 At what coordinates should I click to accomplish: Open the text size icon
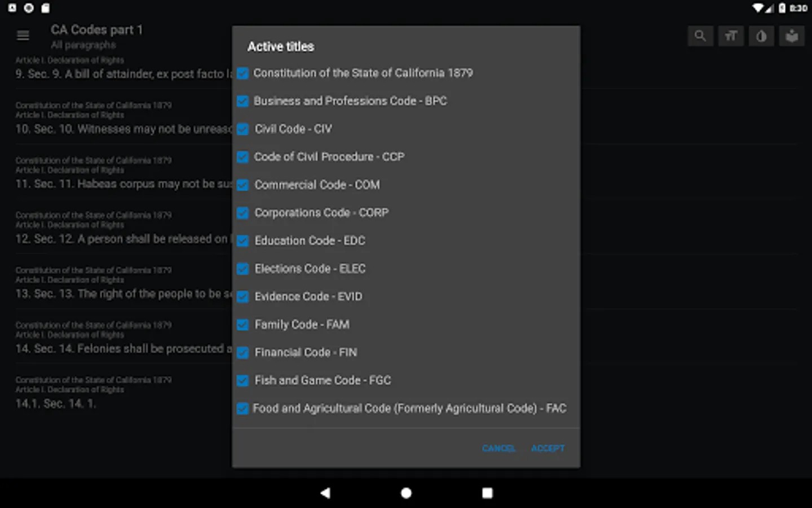point(731,36)
